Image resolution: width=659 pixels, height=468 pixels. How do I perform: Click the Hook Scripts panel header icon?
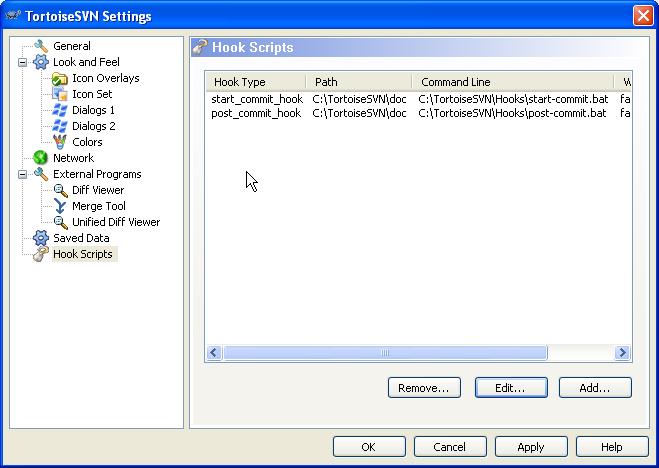tap(200, 47)
